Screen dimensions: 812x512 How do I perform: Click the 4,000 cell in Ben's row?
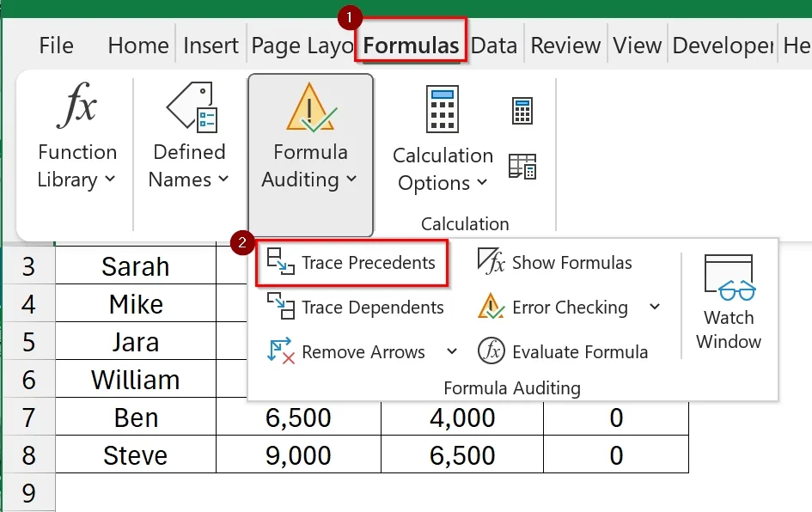pyautogui.click(x=462, y=418)
